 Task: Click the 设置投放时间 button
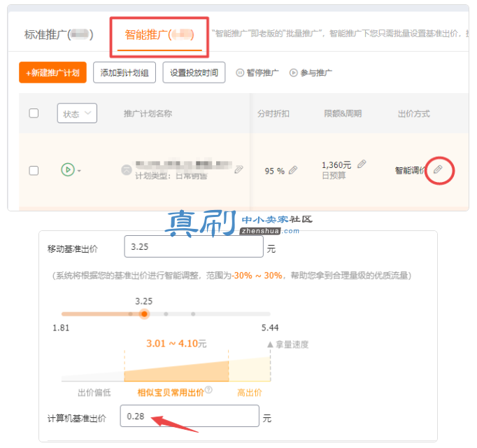pyautogui.click(x=194, y=73)
